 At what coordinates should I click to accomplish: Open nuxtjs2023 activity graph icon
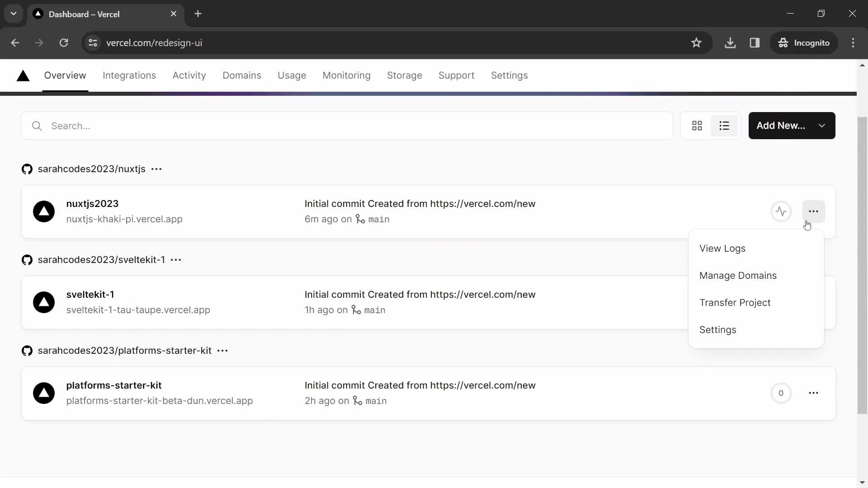(781, 211)
